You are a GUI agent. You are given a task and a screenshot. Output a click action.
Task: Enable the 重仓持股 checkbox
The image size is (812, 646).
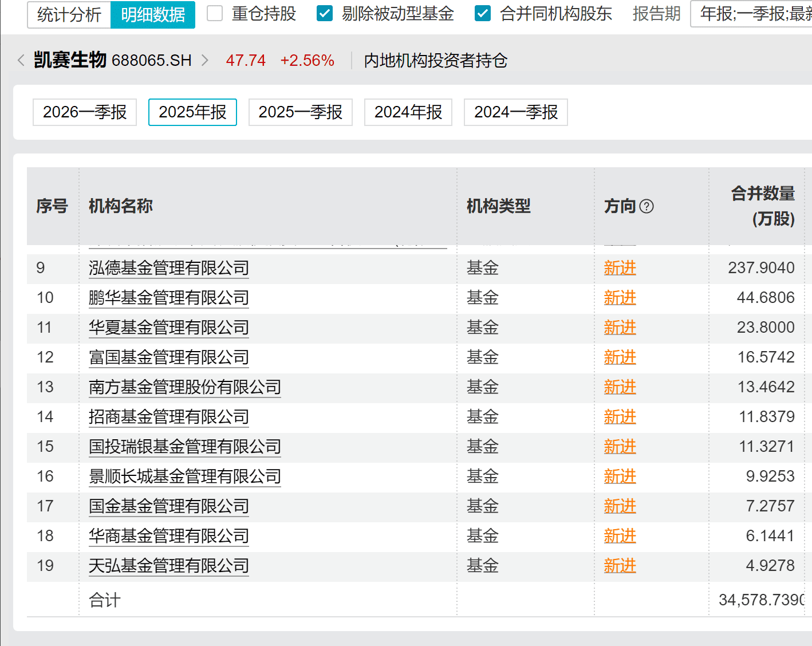click(215, 13)
